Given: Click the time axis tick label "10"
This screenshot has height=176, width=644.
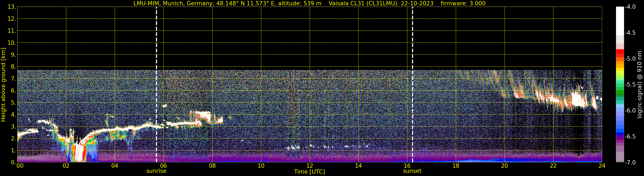Looking at the screenshot, I should tap(261, 166).
